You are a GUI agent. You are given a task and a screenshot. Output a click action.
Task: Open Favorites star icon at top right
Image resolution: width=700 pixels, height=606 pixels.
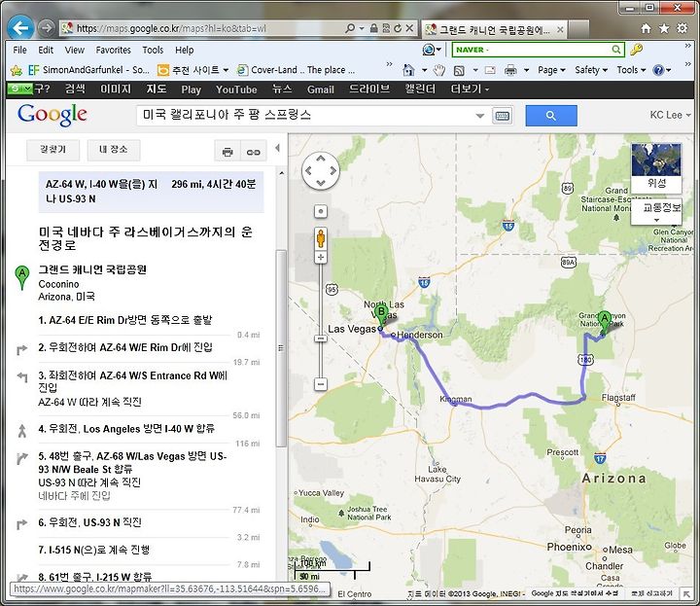coord(664,28)
